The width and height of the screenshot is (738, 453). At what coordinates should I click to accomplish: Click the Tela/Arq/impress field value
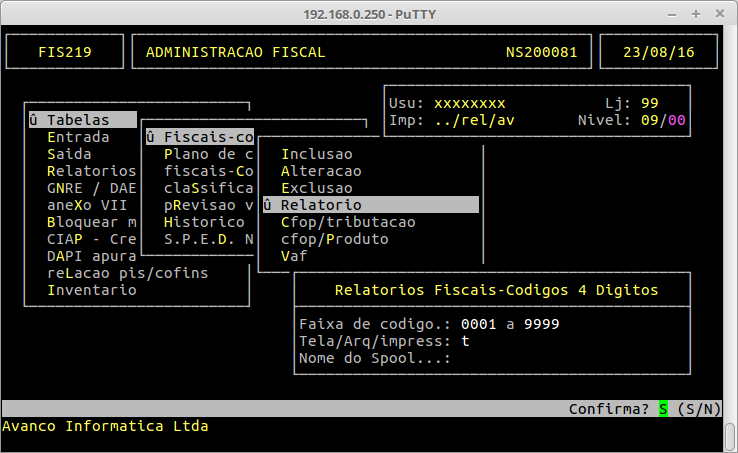click(x=464, y=341)
